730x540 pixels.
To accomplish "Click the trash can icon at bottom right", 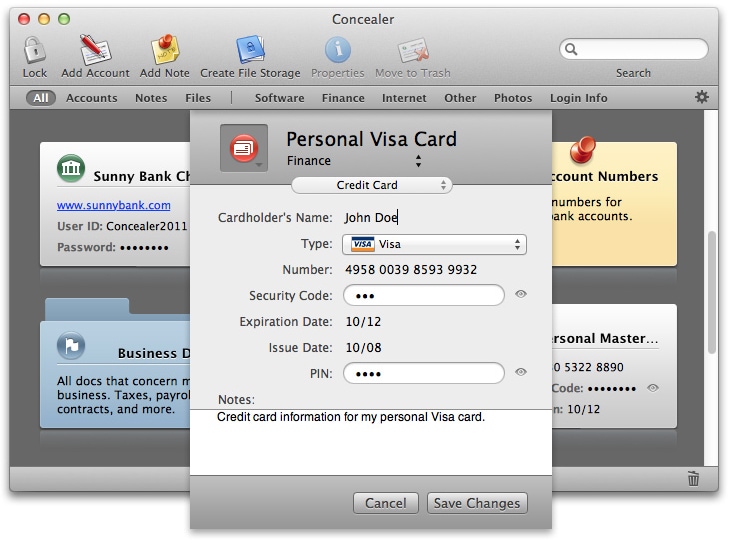I will tap(693, 478).
